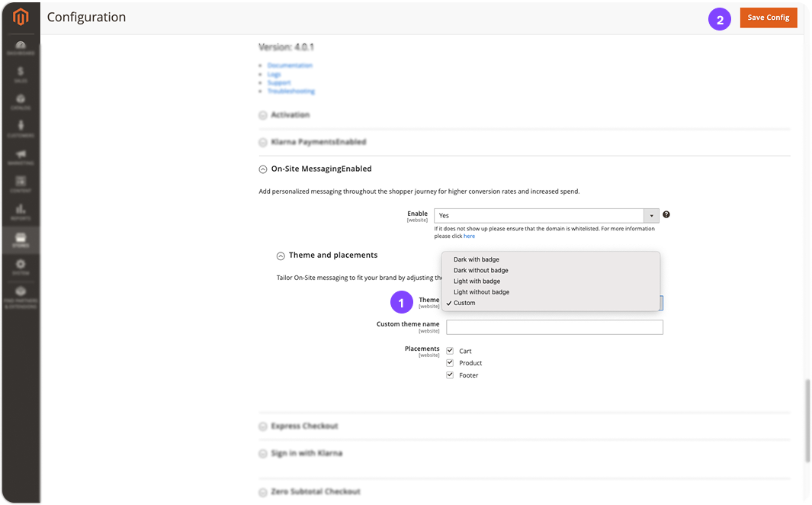This screenshot has width=812, height=505.
Task: Uncheck the Cart placement checkbox
Action: [x=450, y=351]
